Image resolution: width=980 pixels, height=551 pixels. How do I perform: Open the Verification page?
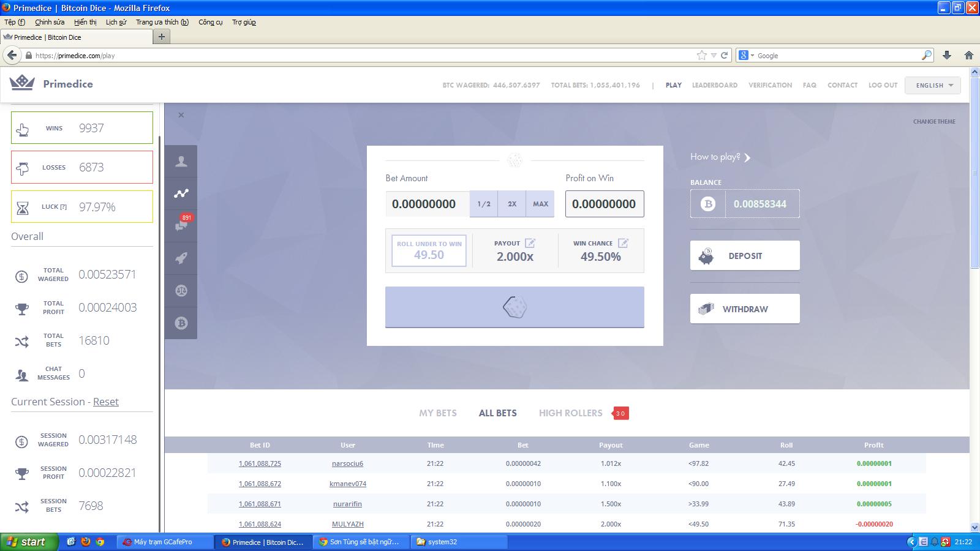pyautogui.click(x=770, y=85)
